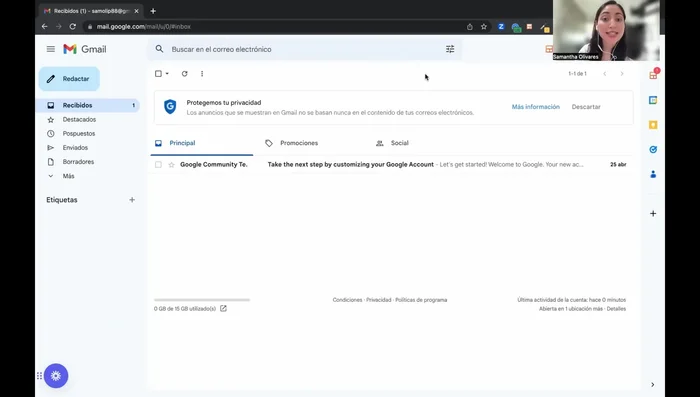Viewport: 700px width, 397px height.
Task: Collapse the side panel chevron arrow
Action: pyautogui.click(x=653, y=384)
